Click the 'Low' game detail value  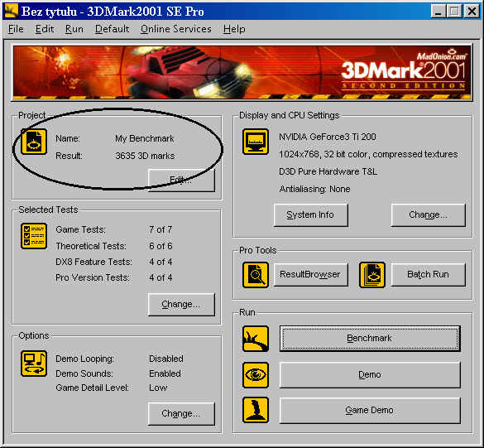point(158,388)
